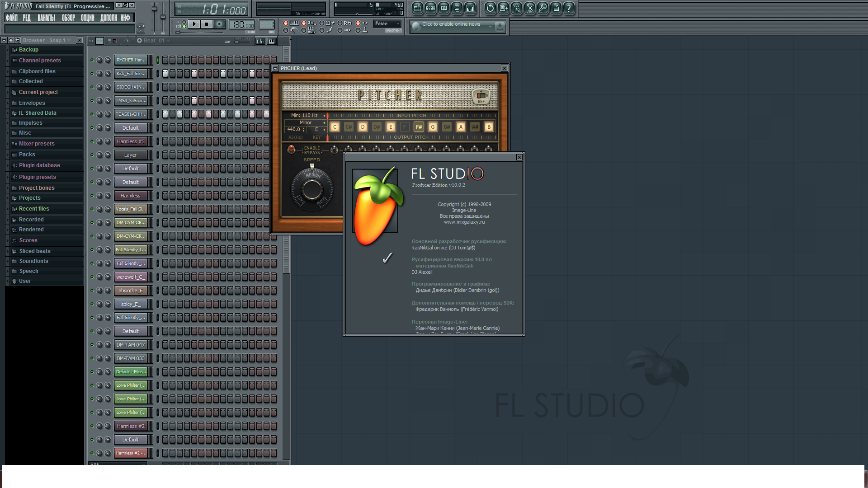Click the news download arrow icon
This screenshot has height=488, width=868.
click(x=500, y=27)
